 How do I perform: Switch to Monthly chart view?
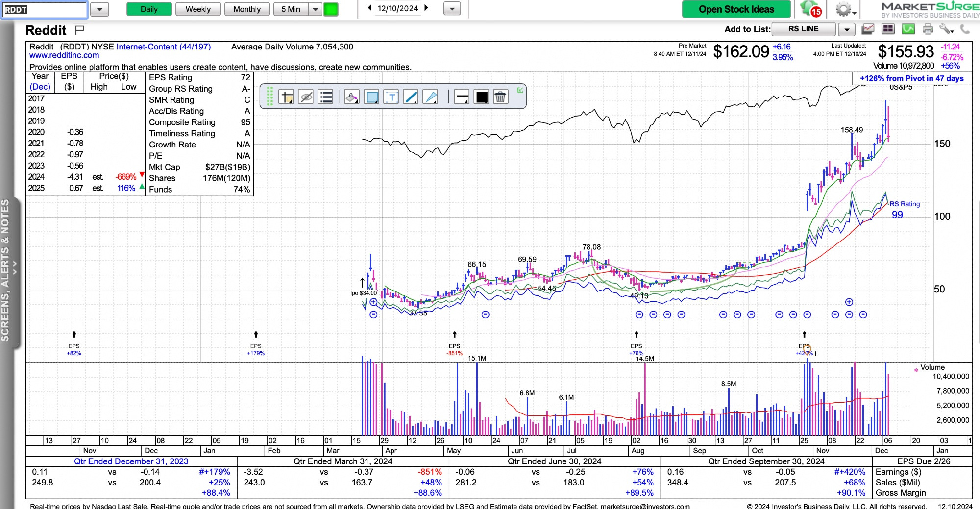[x=247, y=9]
